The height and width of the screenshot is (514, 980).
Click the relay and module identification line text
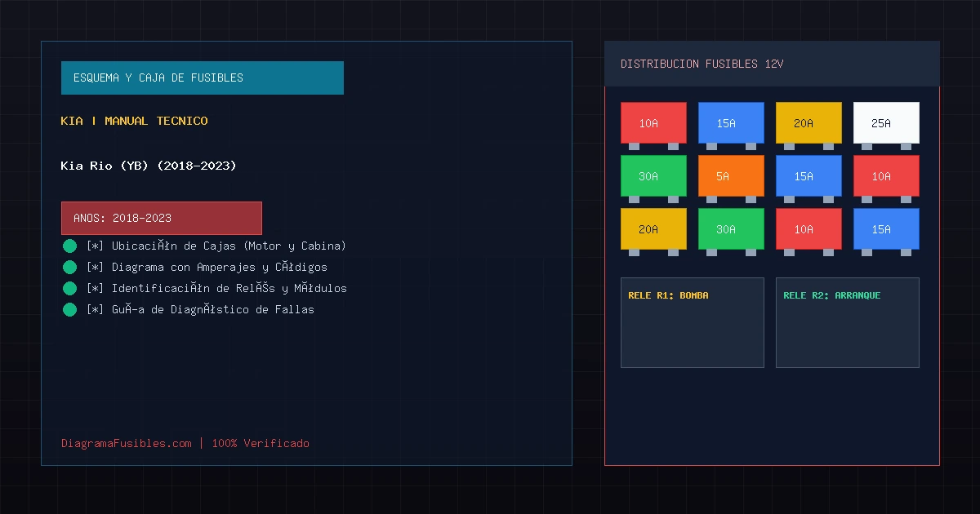216,288
